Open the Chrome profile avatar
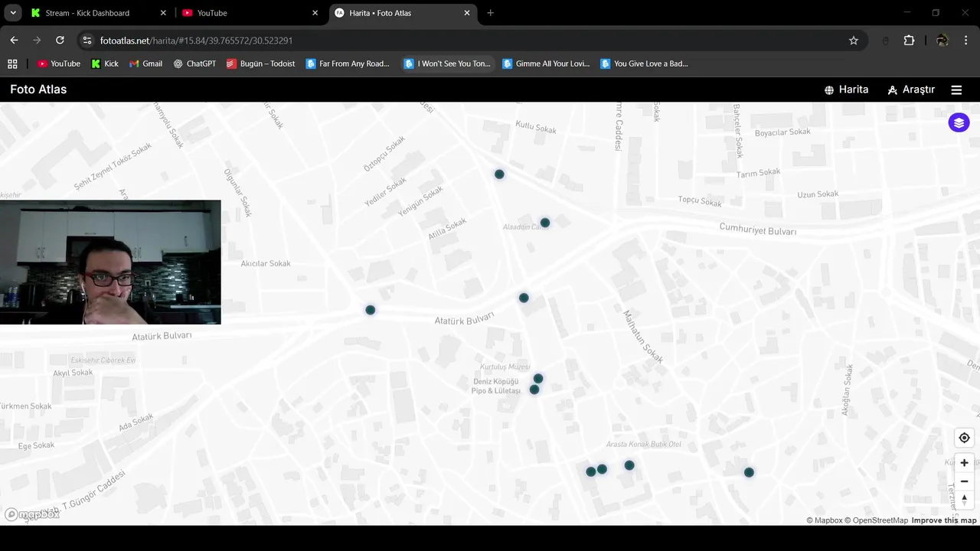 942,41
